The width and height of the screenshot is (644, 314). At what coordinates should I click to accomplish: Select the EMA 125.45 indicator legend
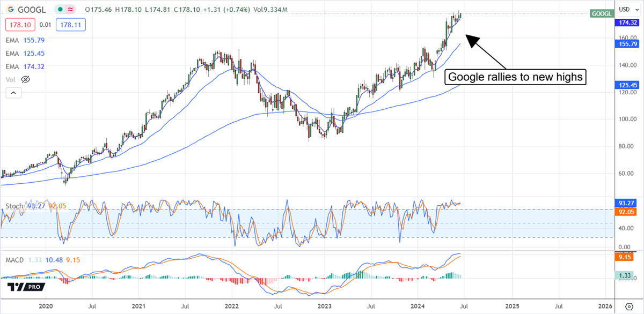(x=25, y=53)
